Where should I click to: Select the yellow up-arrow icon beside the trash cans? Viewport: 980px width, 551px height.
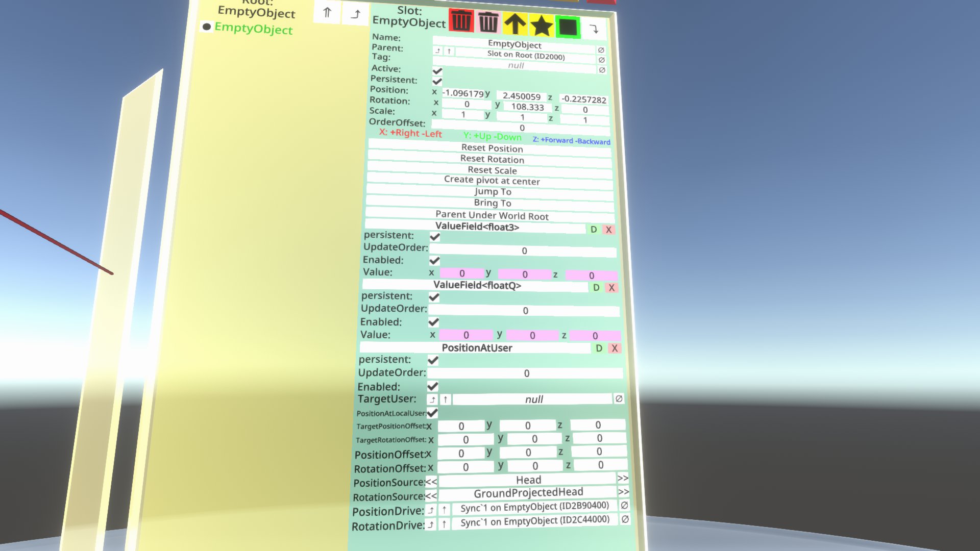516,23
